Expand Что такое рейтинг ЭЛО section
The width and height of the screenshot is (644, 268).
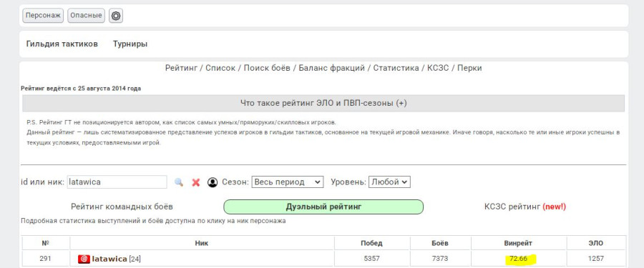click(x=323, y=103)
